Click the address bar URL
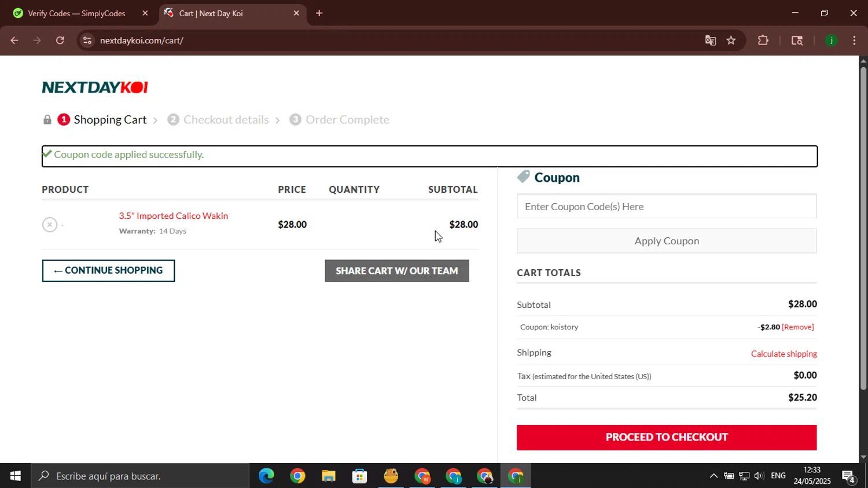The height and width of the screenshot is (488, 868). [142, 41]
